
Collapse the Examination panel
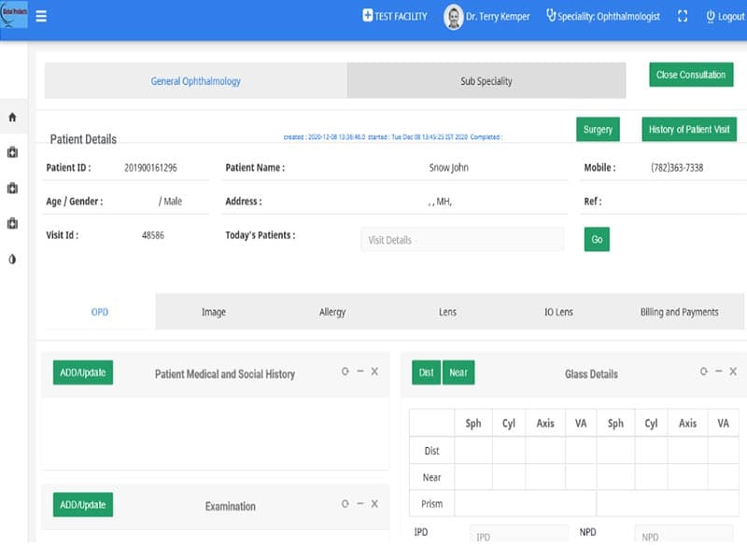360,504
